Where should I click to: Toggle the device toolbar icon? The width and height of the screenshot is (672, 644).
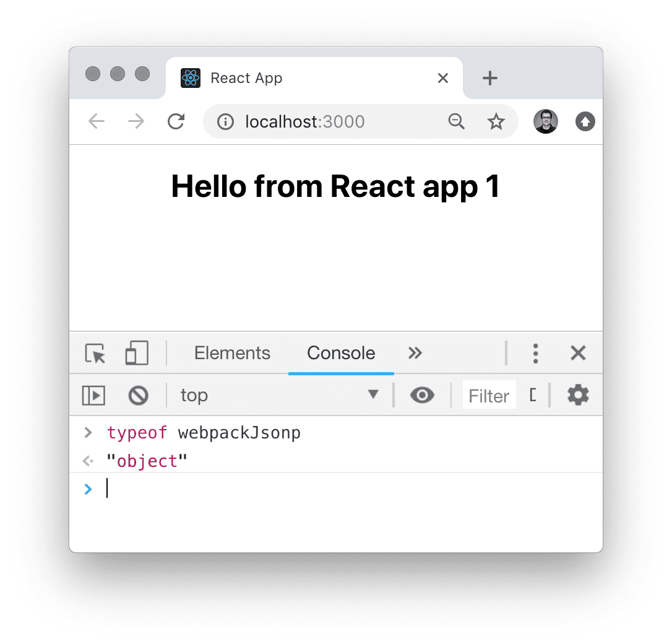pos(137,353)
